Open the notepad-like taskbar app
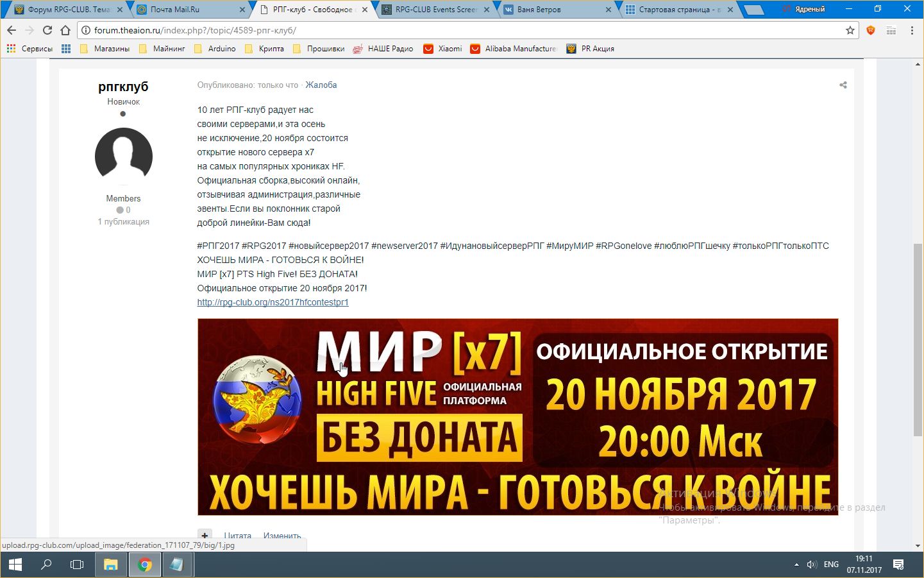The height and width of the screenshot is (578, 924). [176, 565]
